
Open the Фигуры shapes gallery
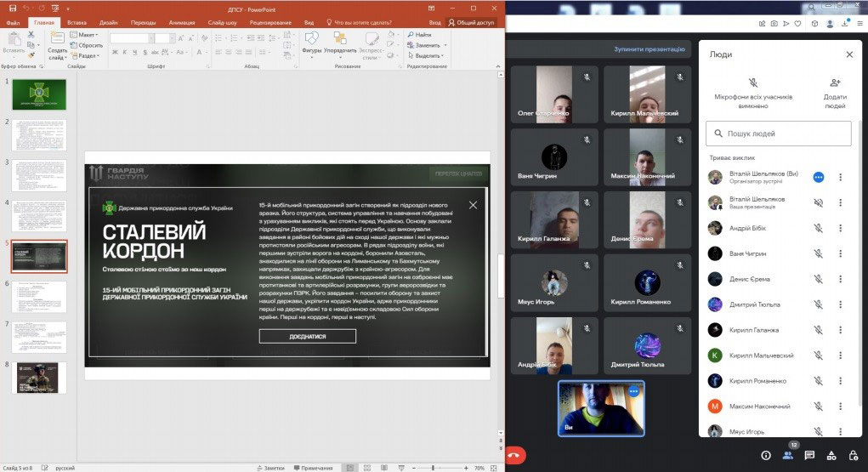(312, 38)
